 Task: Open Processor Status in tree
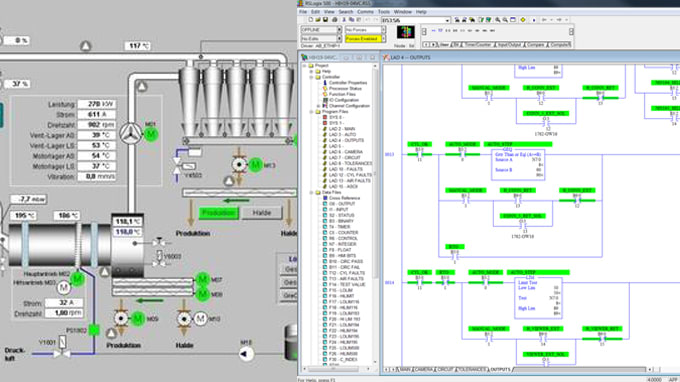(x=345, y=88)
